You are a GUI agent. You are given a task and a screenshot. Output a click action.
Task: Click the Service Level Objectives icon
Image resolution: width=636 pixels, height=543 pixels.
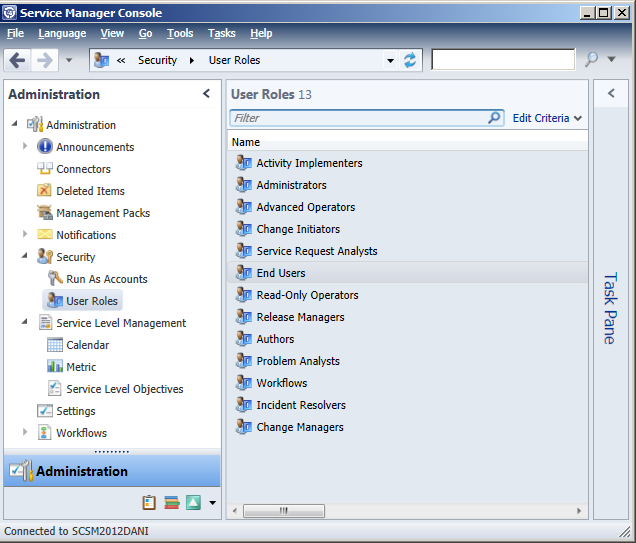coord(54,388)
